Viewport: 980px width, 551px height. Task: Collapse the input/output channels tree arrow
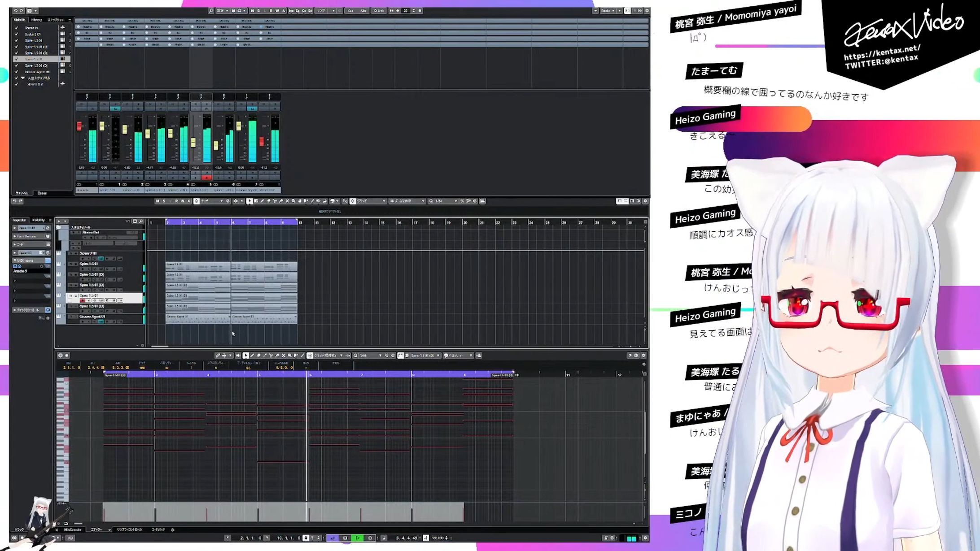pos(23,78)
